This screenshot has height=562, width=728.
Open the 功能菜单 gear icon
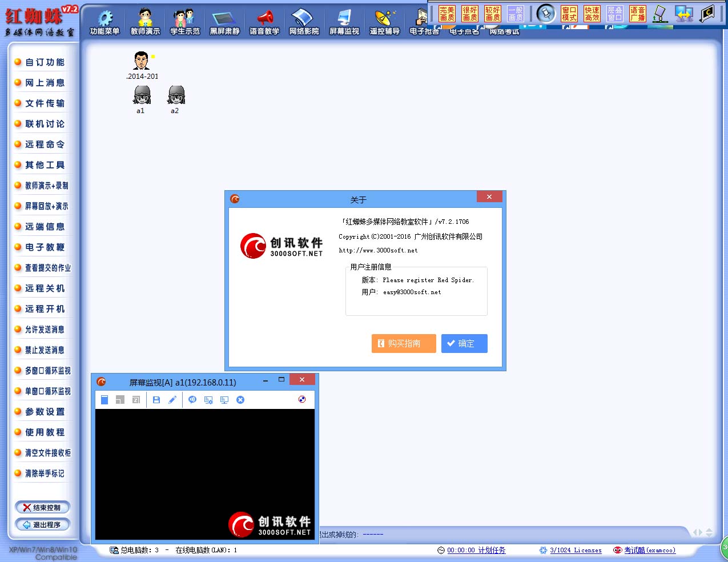click(x=105, y=19)
